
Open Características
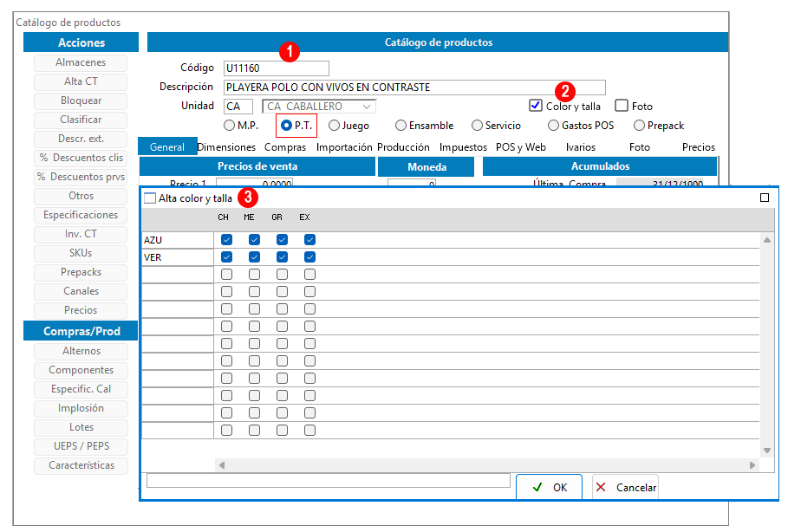pyautogui.click(x=81, y=466)
